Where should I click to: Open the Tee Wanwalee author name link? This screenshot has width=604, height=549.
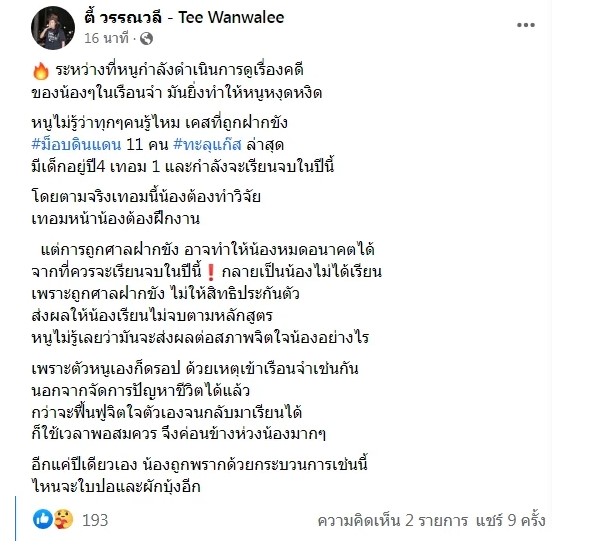coord(184,17)
